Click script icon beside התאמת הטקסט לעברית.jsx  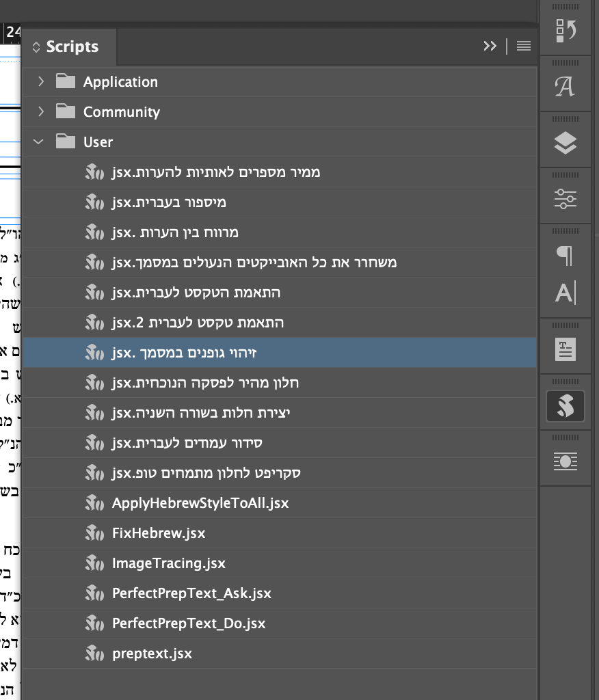coord(94,293)
